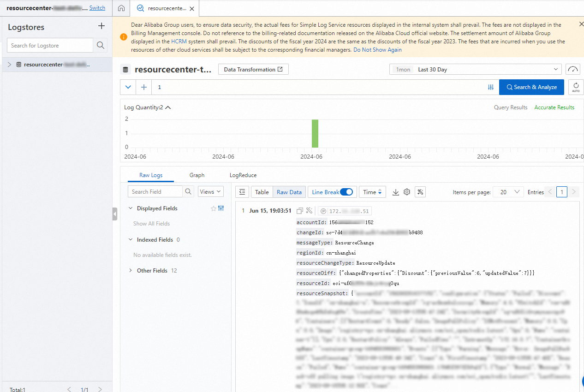Close the resourcecenter query tab
The width and height of the screenshot is (584, 392).
pyautogui.click(x=192, y=8)
